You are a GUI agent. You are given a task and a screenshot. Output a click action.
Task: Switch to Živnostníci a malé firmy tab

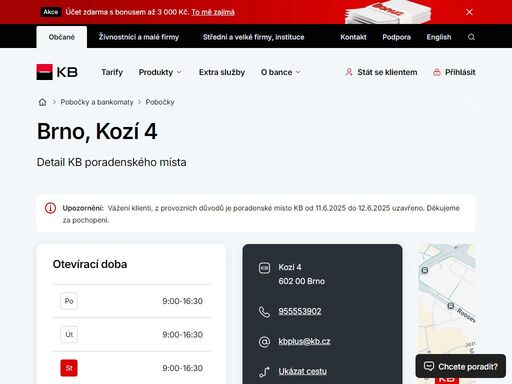click(x=139, y=37)
